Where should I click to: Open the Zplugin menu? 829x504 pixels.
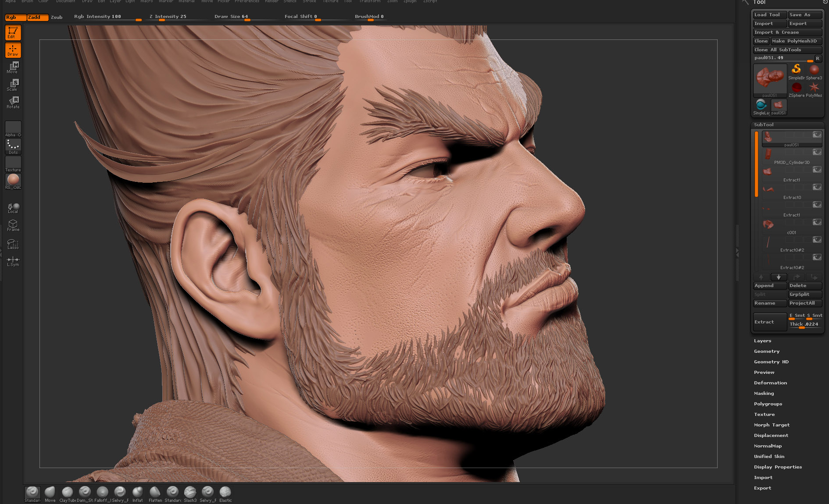tap(410, 1)
